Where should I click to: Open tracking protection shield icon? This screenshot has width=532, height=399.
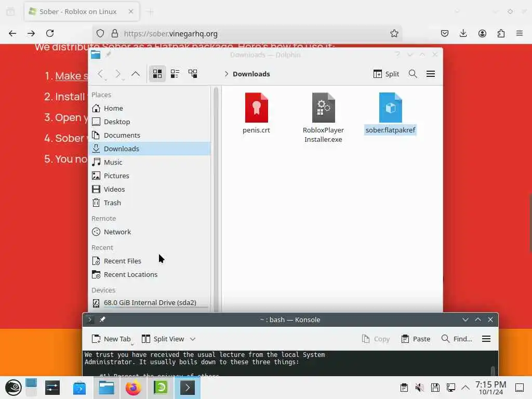point(100,33)
